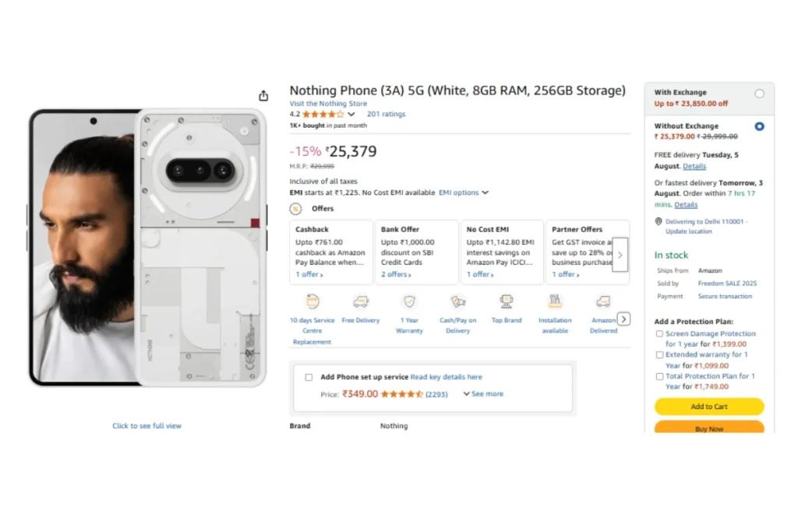Open the product image in full view
Screen dimensions: 798x532
pyautogui.click(x=147, y=426)
